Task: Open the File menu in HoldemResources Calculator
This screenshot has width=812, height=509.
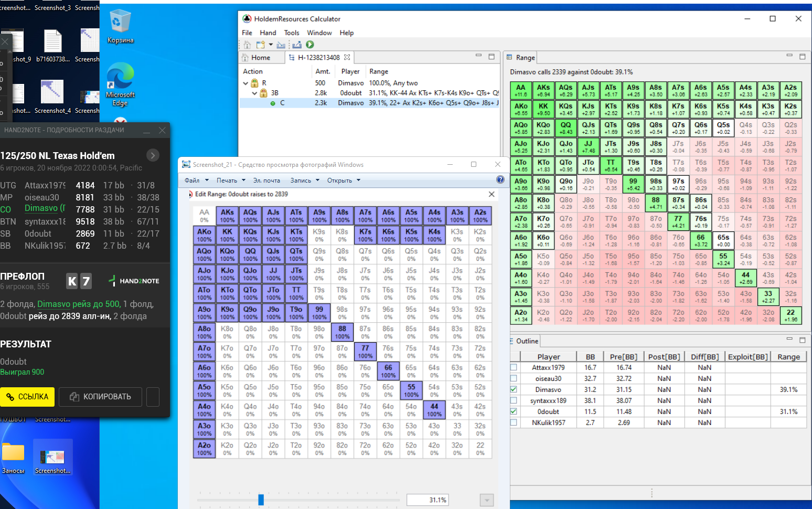Action: (247, 33)
